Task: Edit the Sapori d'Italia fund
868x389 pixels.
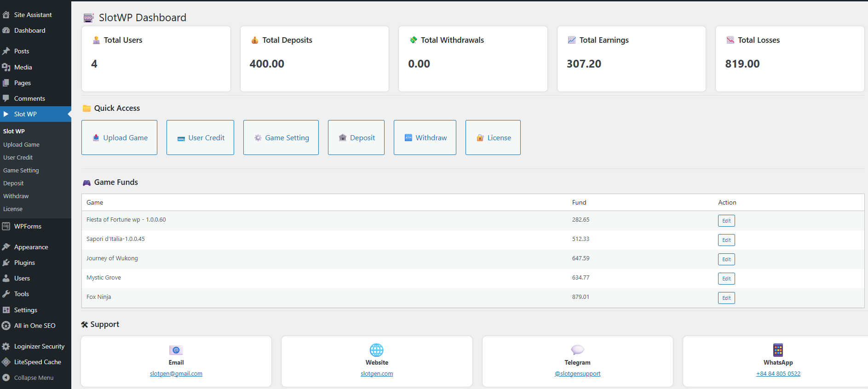Action: [726, 240]
